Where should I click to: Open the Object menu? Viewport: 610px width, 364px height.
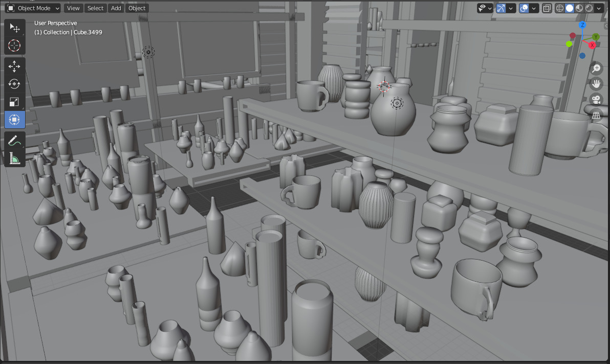tap(137, 8)
